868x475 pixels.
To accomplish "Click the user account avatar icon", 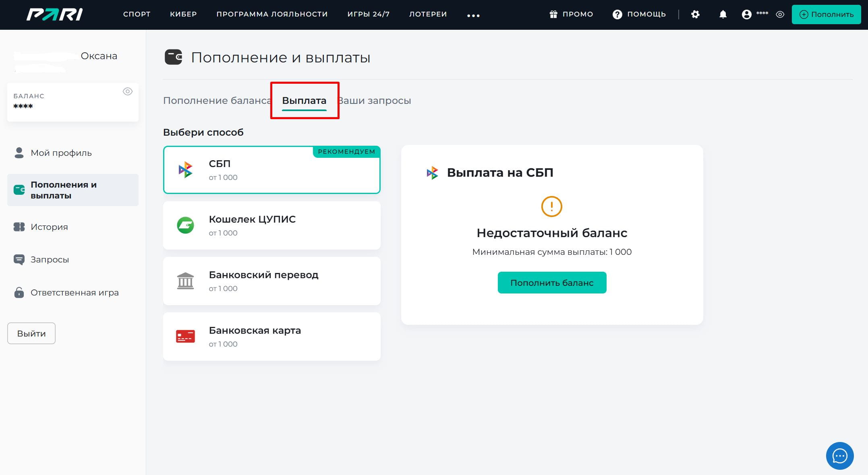I will click(x=746, y=14).
